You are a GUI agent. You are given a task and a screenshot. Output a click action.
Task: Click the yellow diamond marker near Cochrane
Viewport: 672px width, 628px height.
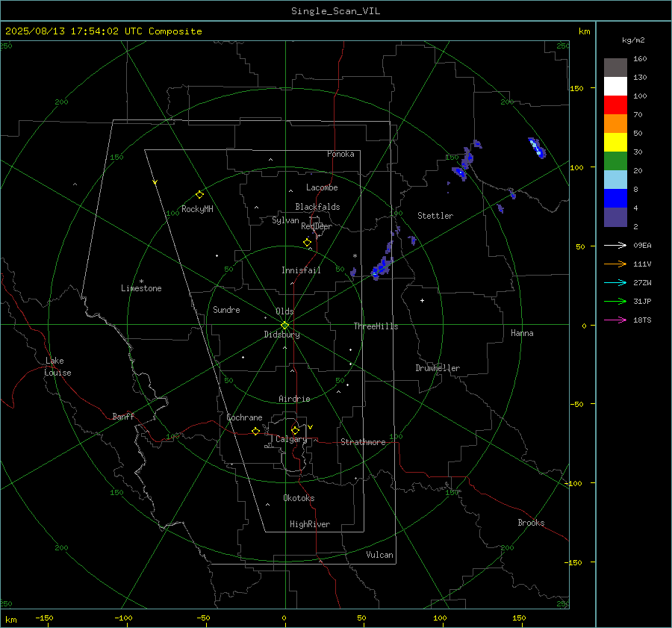click(256, 431)
